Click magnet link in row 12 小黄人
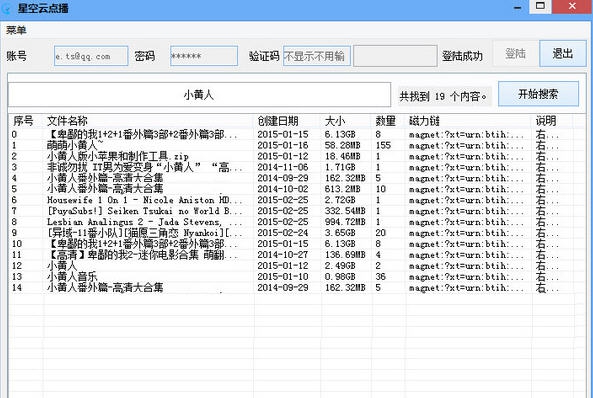 pyautogui.click(x=466, y=266)
